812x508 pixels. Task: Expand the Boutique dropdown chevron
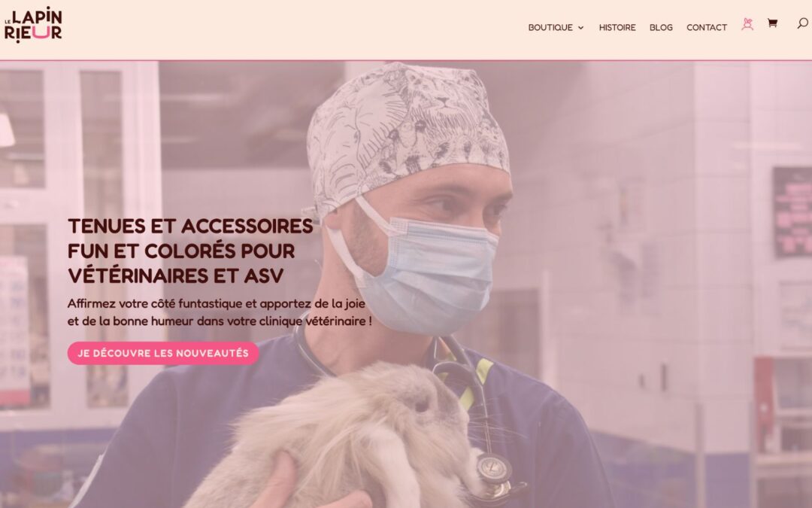coord(580,28)
